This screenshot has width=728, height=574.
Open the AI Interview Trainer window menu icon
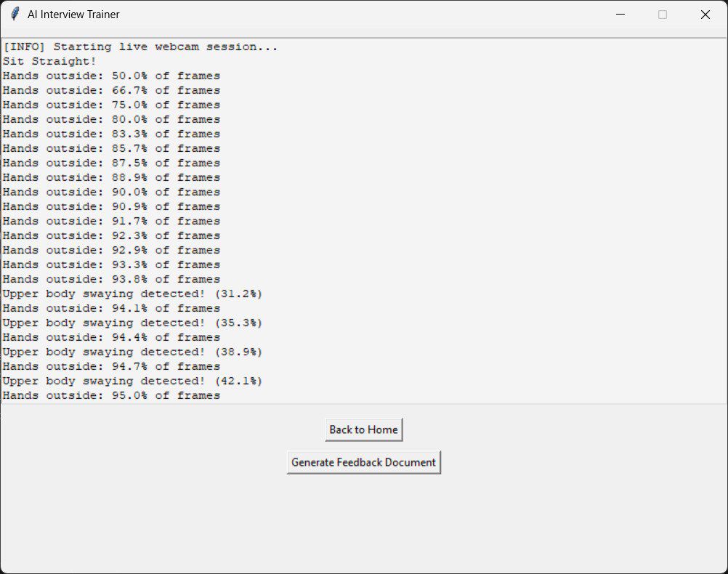click(x=13, y=14)
